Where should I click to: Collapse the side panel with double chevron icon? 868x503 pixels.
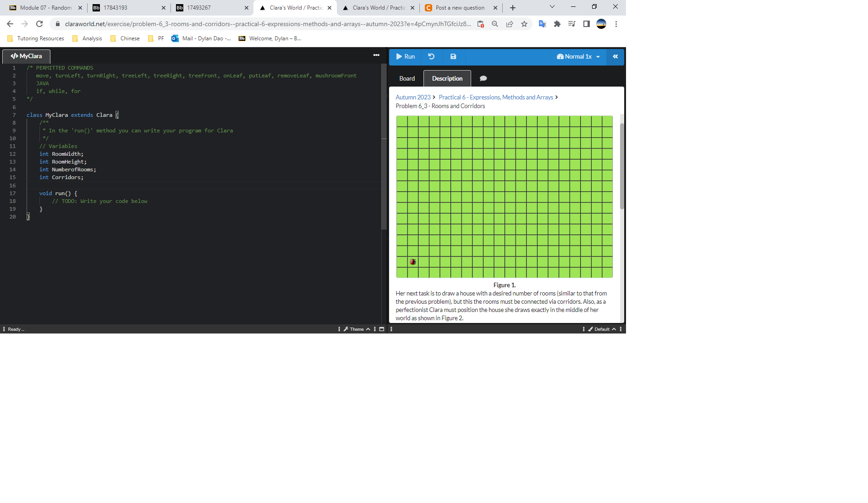click(x=615, y=57)
